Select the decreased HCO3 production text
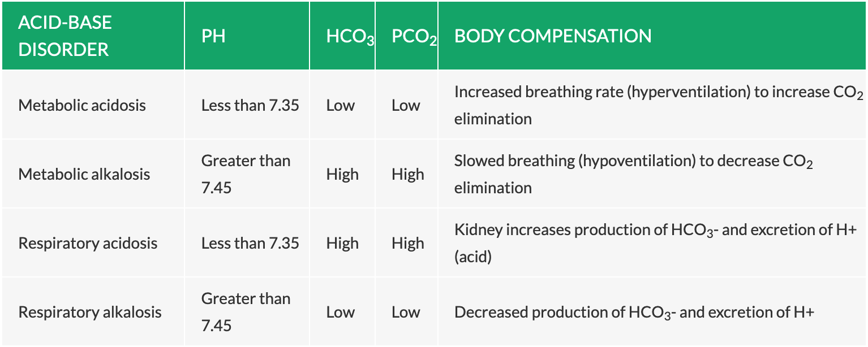The height and width of the screenshot is (347, 868). pos(634,312)
